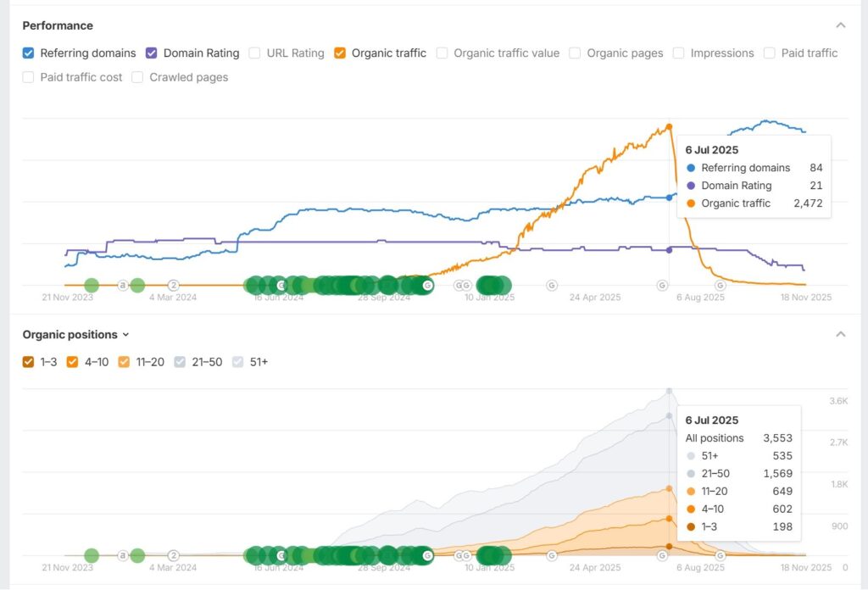868x590 pixels.
Task: Click G marker near 24 Apr 2025 in Organic positions chart
Action: tap(552, 556)
